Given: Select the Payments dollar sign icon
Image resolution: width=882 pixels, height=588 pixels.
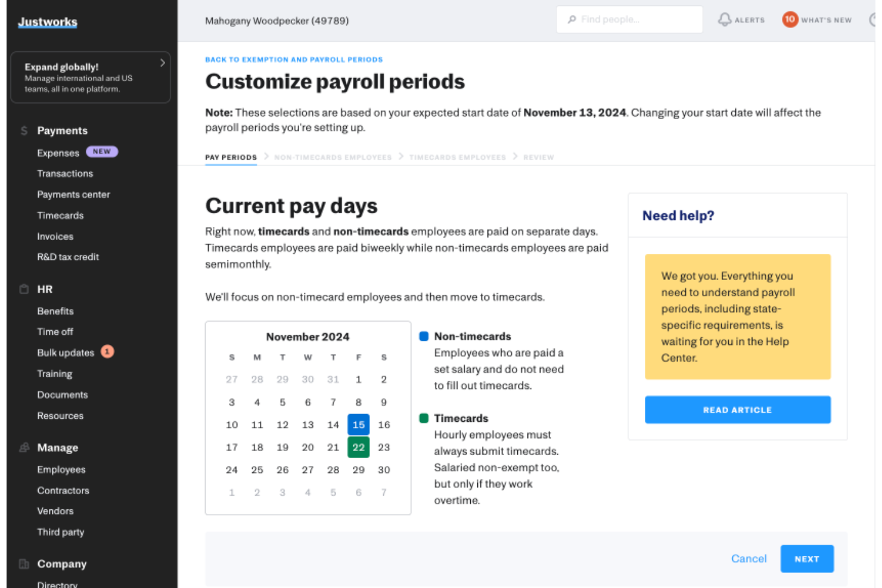Looking at the screenshot, I should (24, 130).
